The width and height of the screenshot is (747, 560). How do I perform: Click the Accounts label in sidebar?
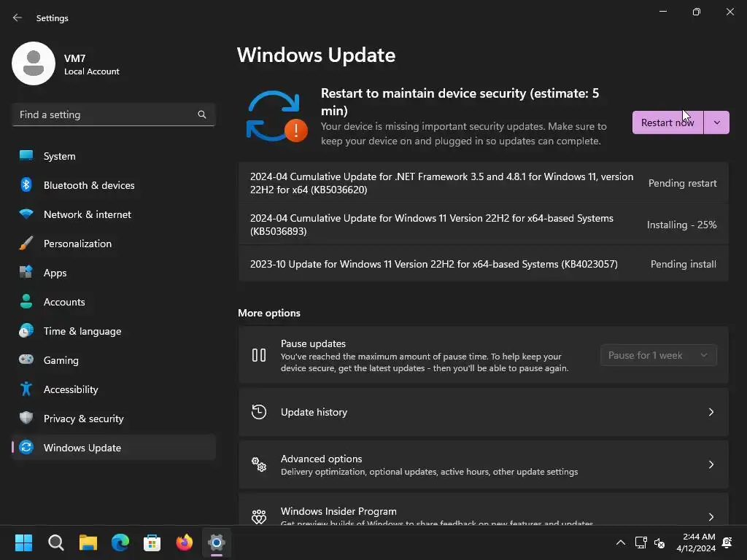(64, 302)
